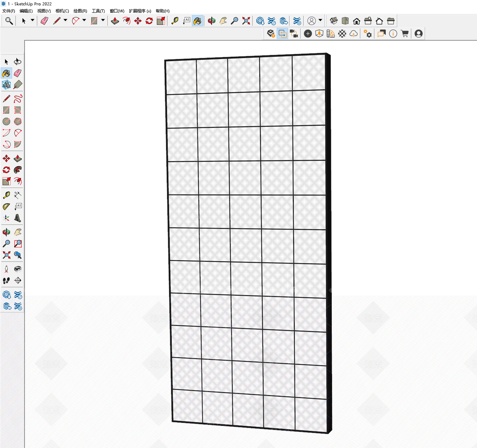Expand the Select tool dropdown arrow
Image resolution: width=477 pixels, height=448 pixels.
(32, 20)
